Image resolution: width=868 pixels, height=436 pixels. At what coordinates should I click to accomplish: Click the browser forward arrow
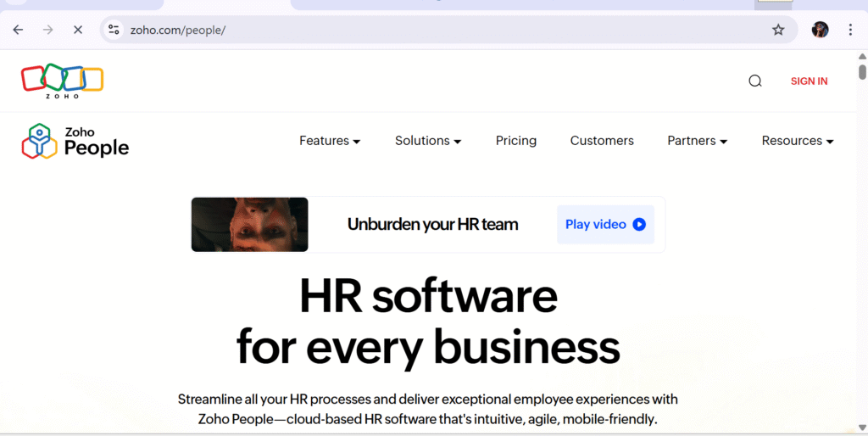click(x=48, y=30)
